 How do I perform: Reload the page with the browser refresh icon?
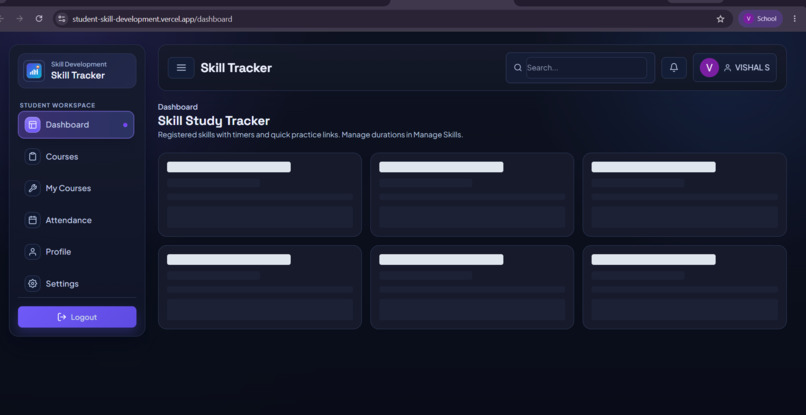39,19
